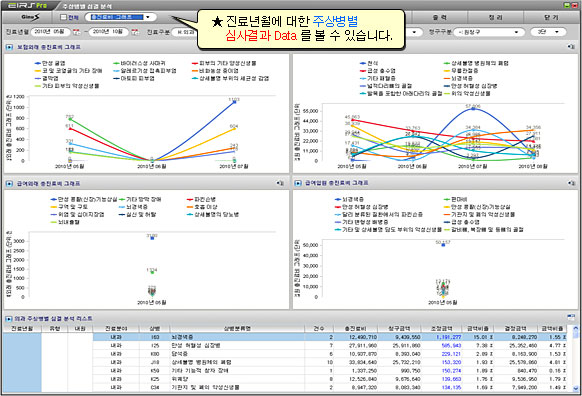Click the 급여외래 chart panel's right corner icon
This screenshot has height=396, width=582.
pos(280,183)
